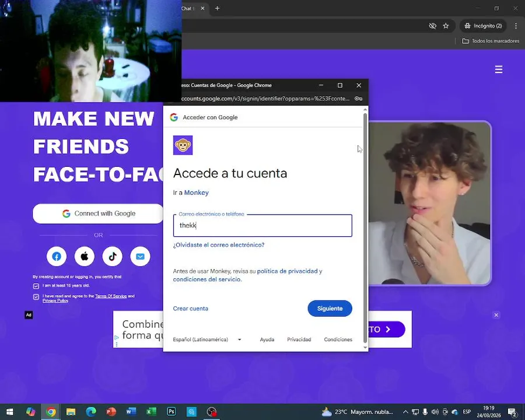Click Crear cuenta
The image size is (525, 420).
(x=191, y=309)
